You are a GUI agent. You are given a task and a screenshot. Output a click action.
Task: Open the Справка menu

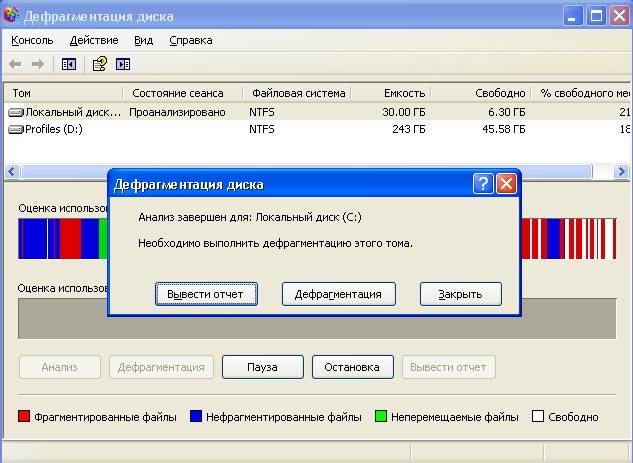tap(190, 40)
